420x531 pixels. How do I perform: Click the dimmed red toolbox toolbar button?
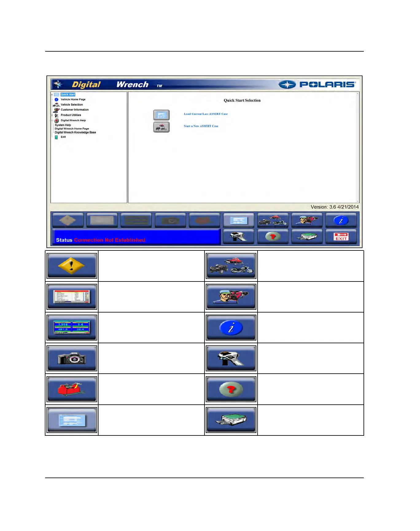(204, 220)
